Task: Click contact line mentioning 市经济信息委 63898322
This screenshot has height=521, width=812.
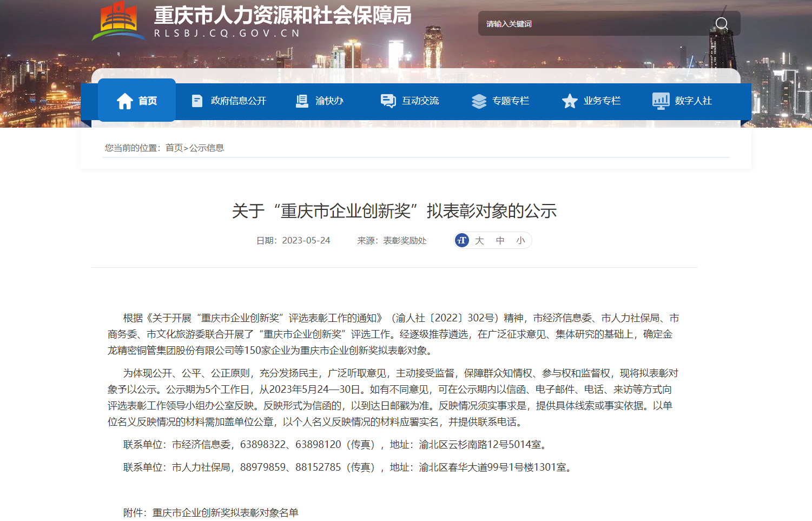Action: point(336,445)
